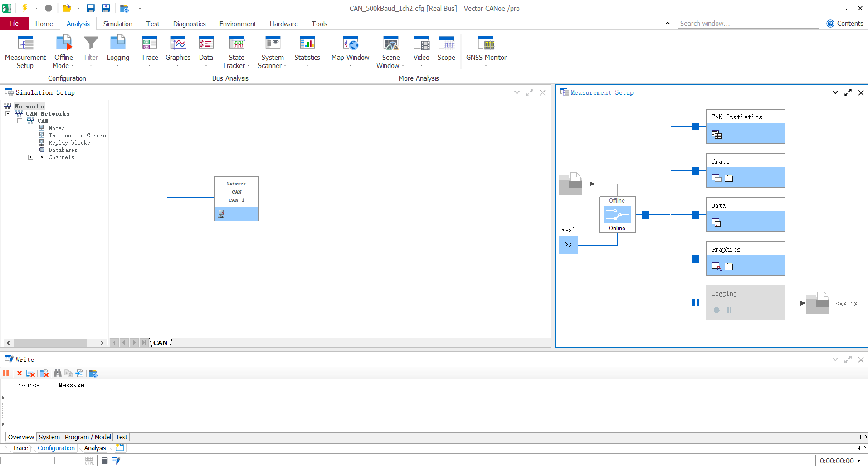Expand the Channels tree node
Viewport: 868px width, 467px height.
coord(30,157)
